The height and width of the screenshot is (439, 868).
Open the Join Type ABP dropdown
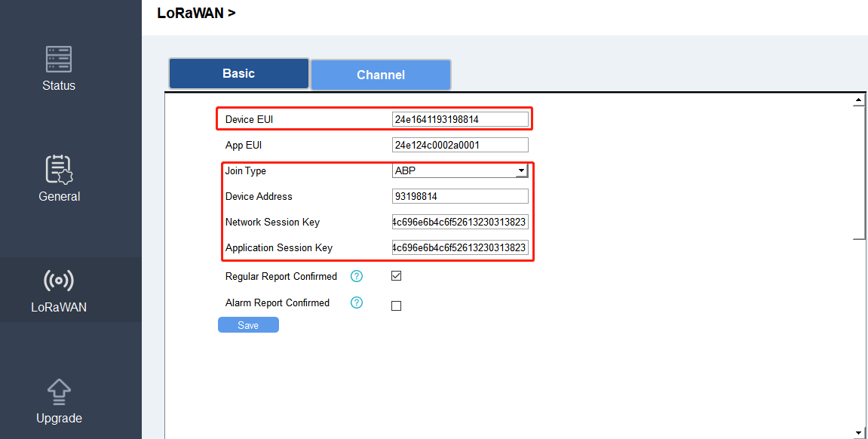(460, 170)
